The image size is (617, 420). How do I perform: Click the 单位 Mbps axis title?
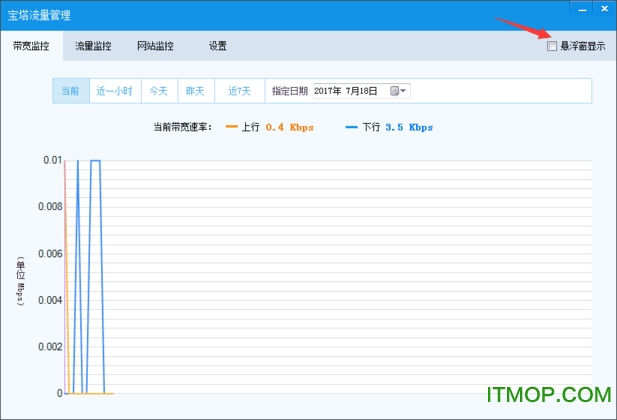click(x=20, y=281)
